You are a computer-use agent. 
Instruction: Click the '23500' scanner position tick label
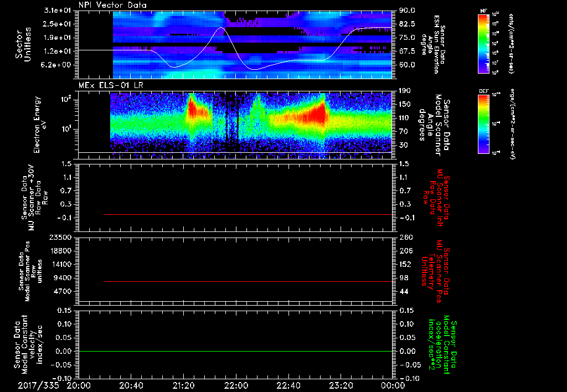click(60, 237)
